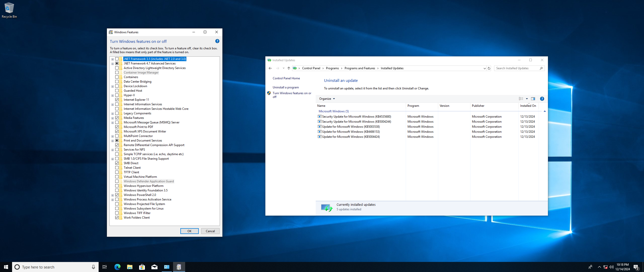
Task: Click Cancel in Windows Features dialog
Action: 210,231
